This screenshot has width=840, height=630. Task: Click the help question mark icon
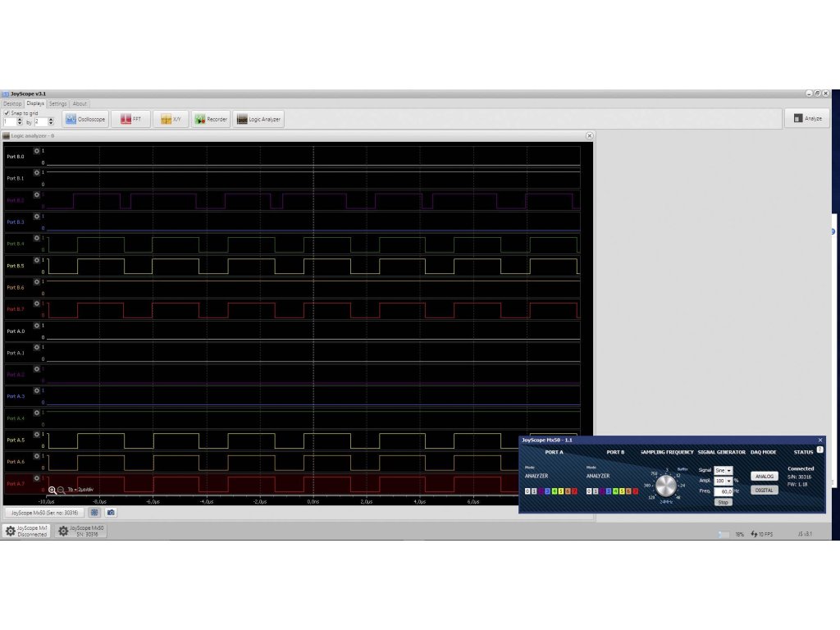pos(819,450)
